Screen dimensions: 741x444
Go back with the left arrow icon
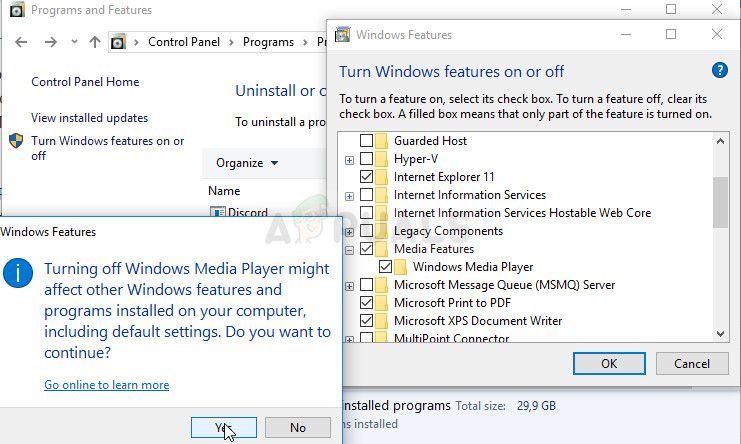[x=21, y=42]
